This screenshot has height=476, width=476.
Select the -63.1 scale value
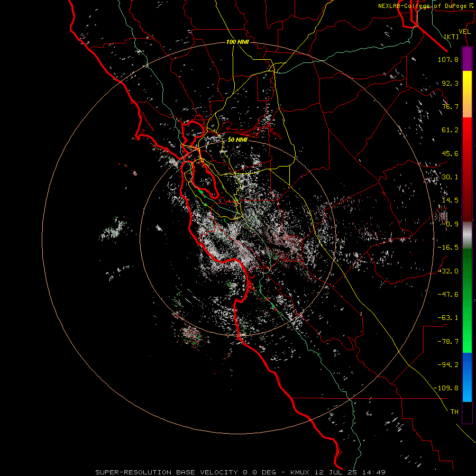point(448,318)
